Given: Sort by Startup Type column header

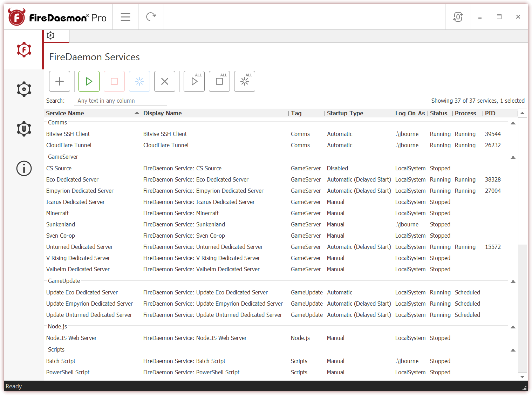Looking at the screenshot, I should [359, 113].
